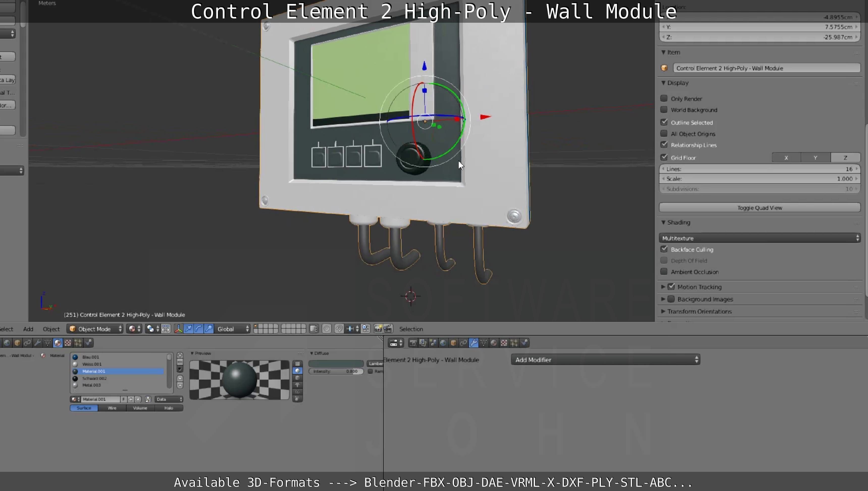This screenshot has height=491, width=868.
Task: Open Texture tab in material properties editor
Action: point(68,343)
